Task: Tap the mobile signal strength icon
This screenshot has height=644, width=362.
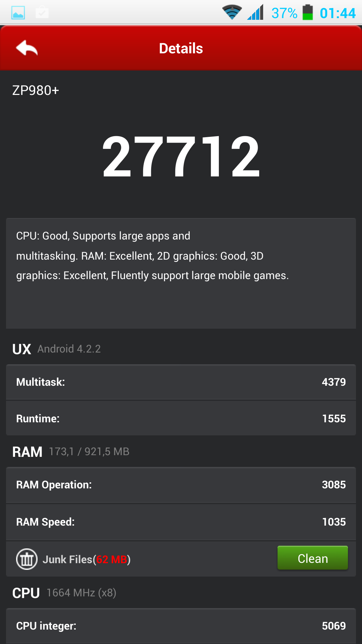Action: [255, 12]
